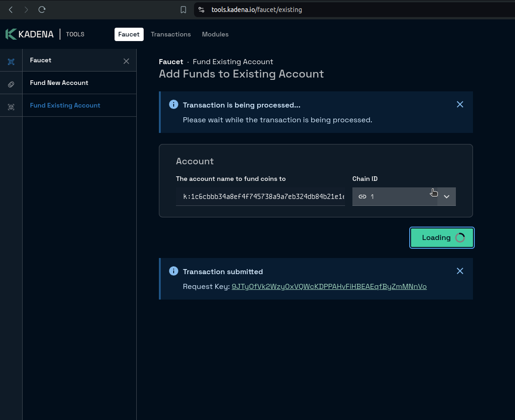Open the Request Key transaction link
The width and height of the screenshot is (515, 420).
pyautogui.click(x=329, y=287)
